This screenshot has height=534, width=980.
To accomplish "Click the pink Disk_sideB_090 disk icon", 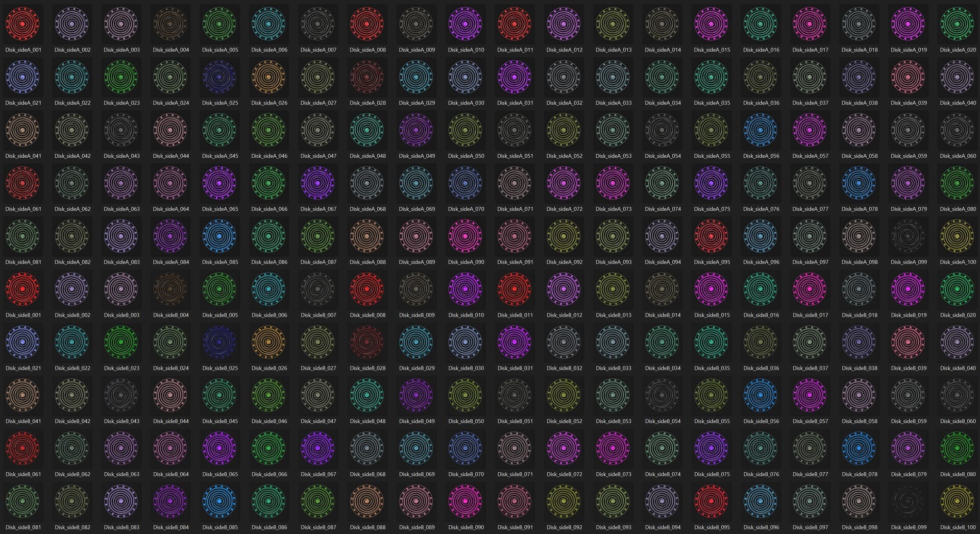I will coord(465,502).
